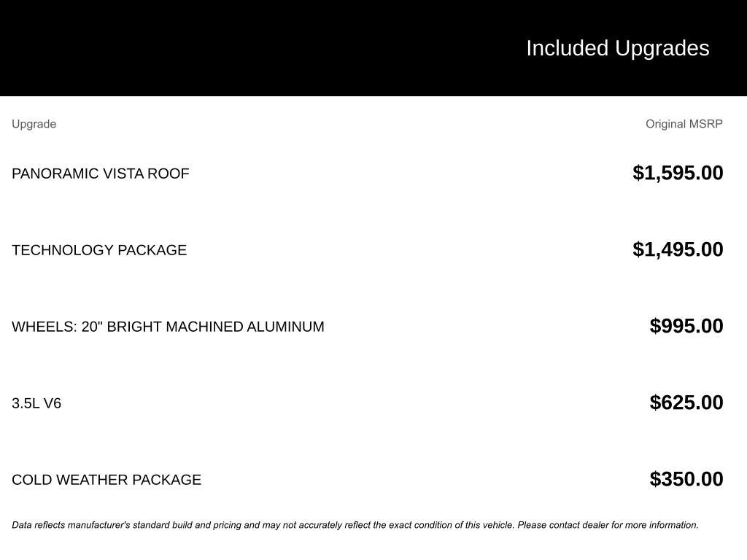Click the $350.00 price value

click(x=686, y=479)
